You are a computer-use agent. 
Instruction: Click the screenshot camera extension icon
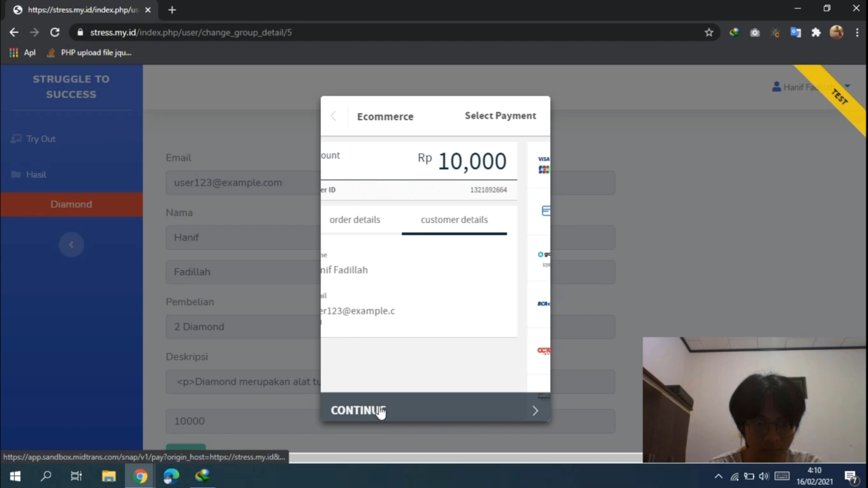click(x=754, y=32)
